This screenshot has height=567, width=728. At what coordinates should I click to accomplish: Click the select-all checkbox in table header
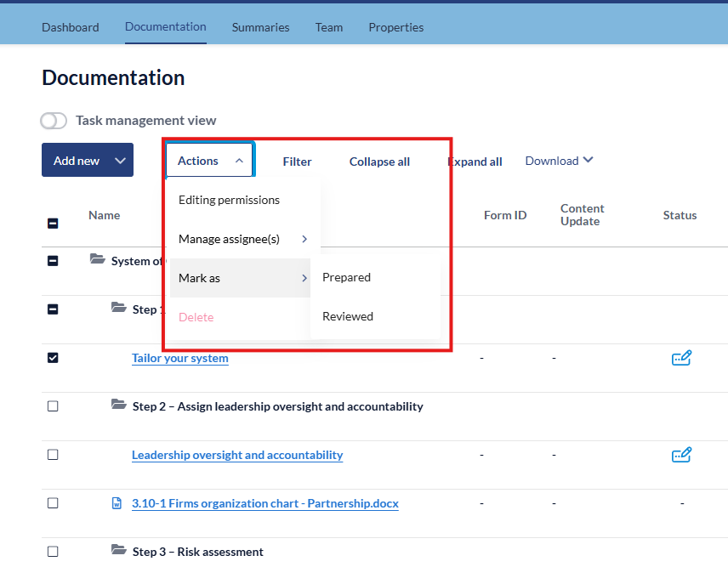pos(53,223)
